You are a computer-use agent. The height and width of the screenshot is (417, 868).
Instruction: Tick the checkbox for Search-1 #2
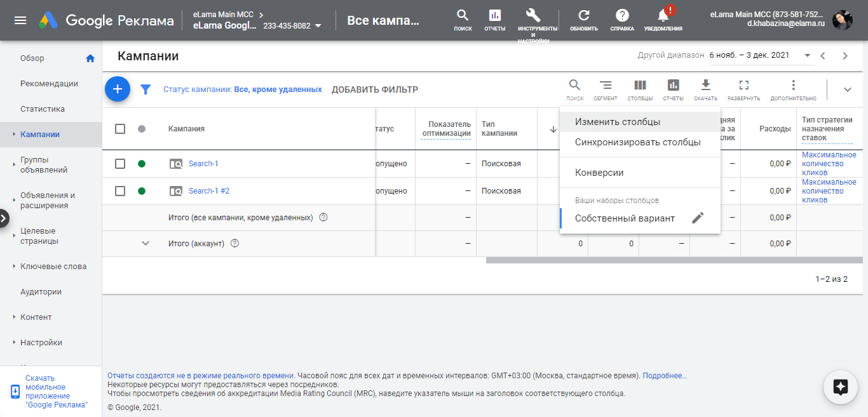point(120,191)
